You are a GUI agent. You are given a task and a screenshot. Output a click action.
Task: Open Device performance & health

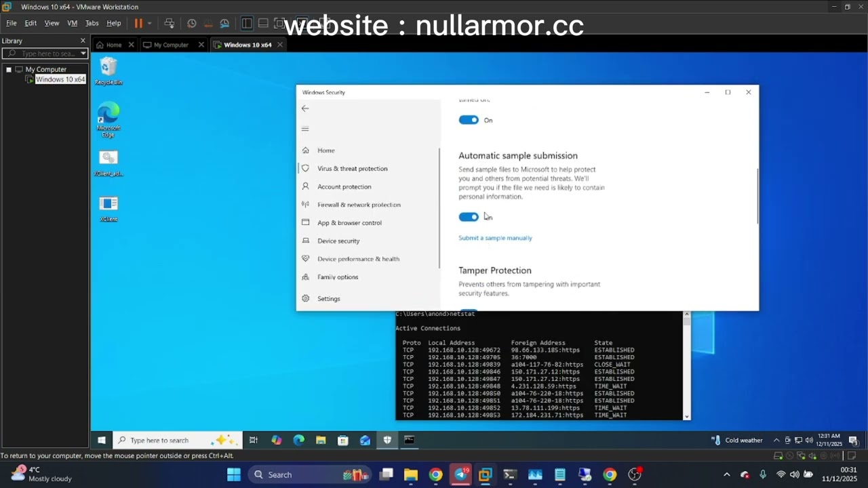pyautogui.click(x=358, y=259)
